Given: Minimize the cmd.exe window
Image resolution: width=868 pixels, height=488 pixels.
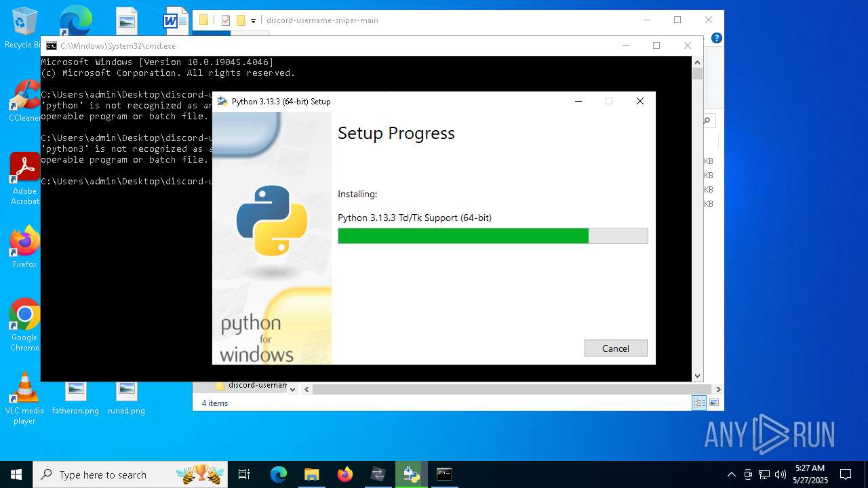Looking at the screenshot, I should pos(625,46).
